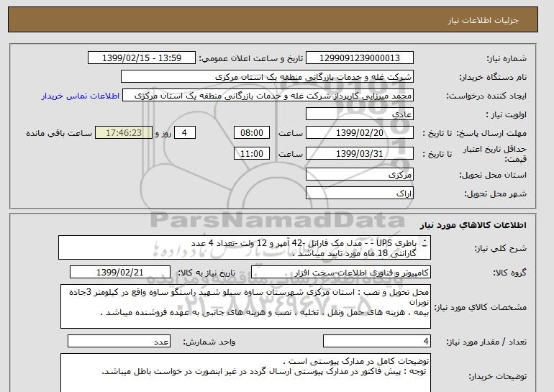Click remaining time countdown 17:46:23
The image size is (554, 392).
click(x=124, y=133)
